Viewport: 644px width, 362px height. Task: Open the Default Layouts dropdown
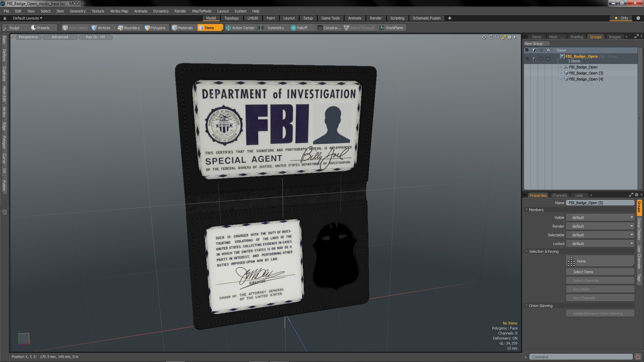pos(28,18)
